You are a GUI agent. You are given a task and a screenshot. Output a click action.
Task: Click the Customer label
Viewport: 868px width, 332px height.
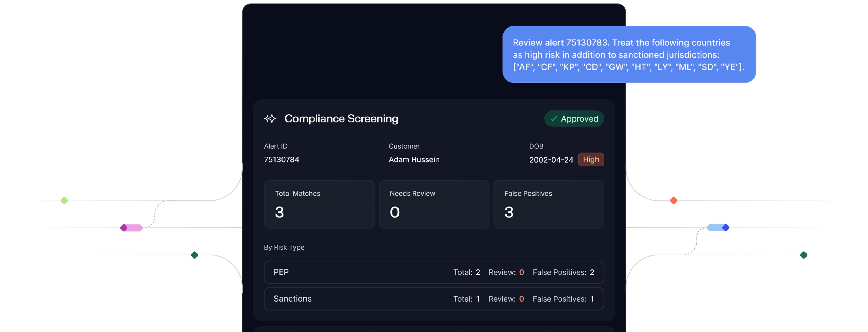(404, 146)
